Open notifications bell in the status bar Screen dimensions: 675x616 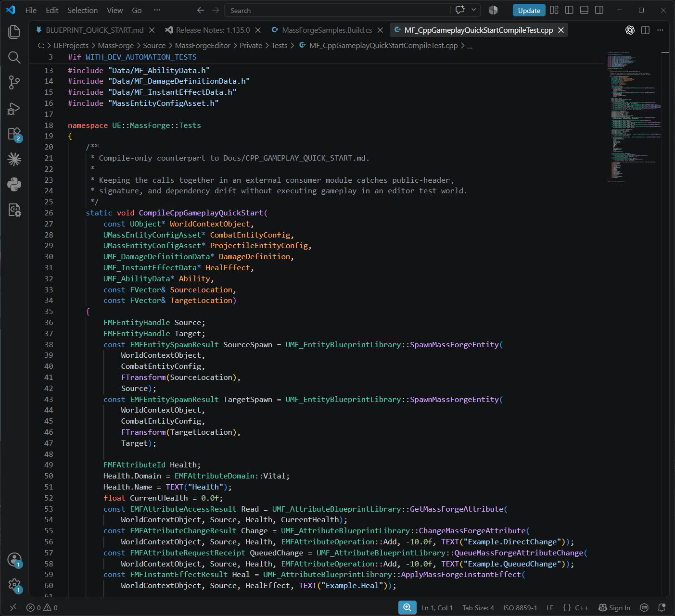pyautogui.click(x=662, y=607)
